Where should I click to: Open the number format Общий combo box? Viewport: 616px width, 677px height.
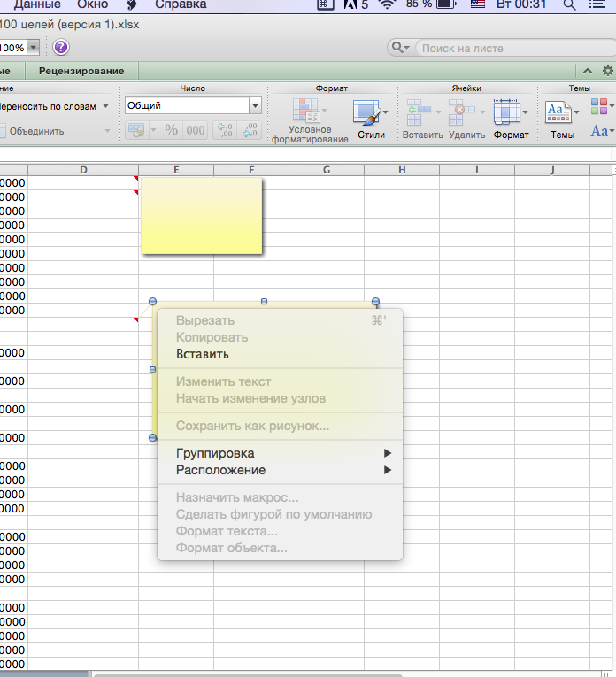tap(194, 105)
